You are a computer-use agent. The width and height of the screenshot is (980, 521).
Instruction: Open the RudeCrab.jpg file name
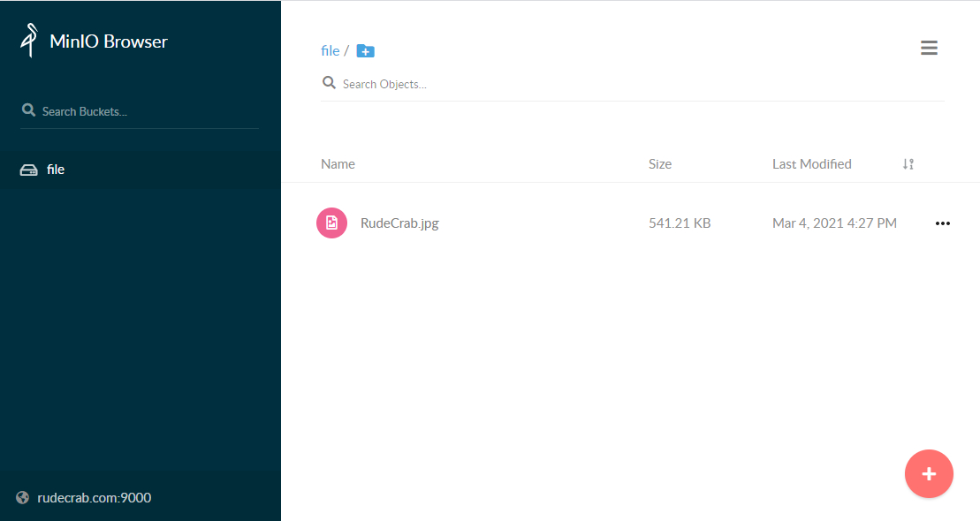click(400, 223)
